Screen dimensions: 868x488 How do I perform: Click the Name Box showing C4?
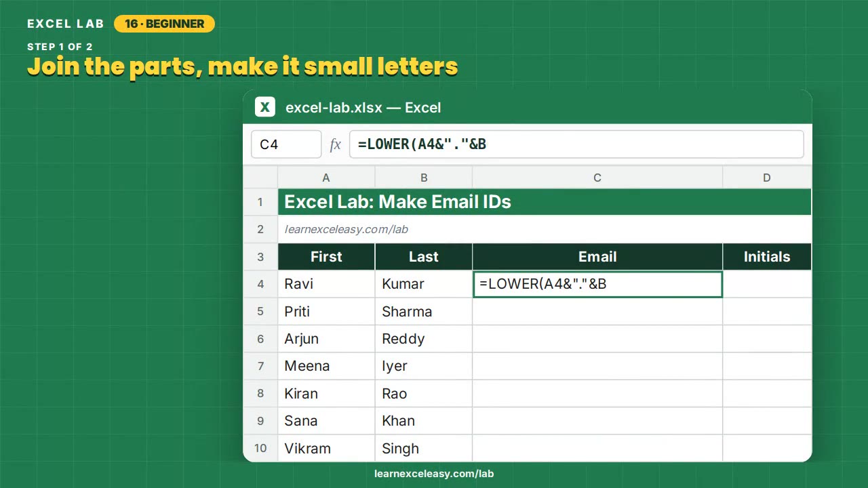286,144
